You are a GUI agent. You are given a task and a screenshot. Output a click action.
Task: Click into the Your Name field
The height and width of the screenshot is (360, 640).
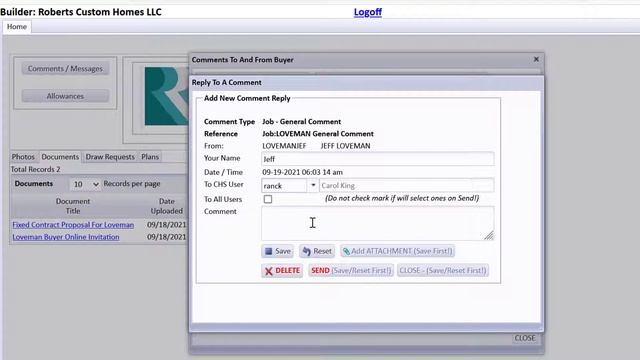coord(378,159)
